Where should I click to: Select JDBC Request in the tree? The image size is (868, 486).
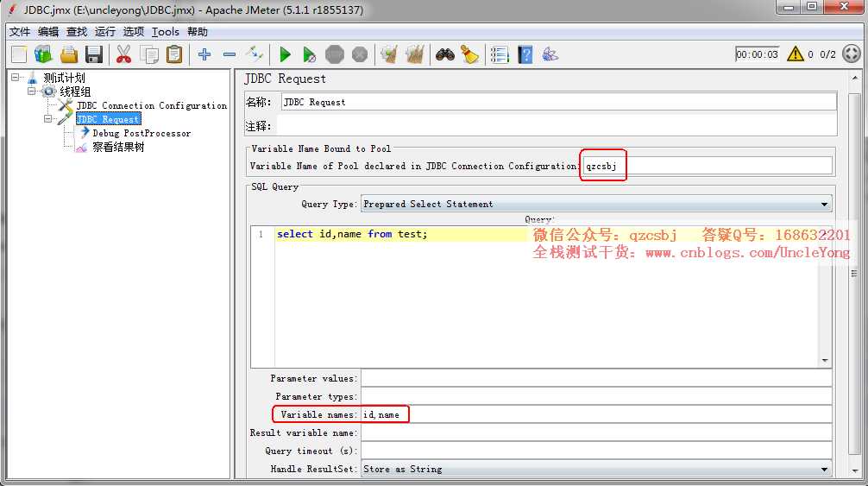(x=108, y=119)
